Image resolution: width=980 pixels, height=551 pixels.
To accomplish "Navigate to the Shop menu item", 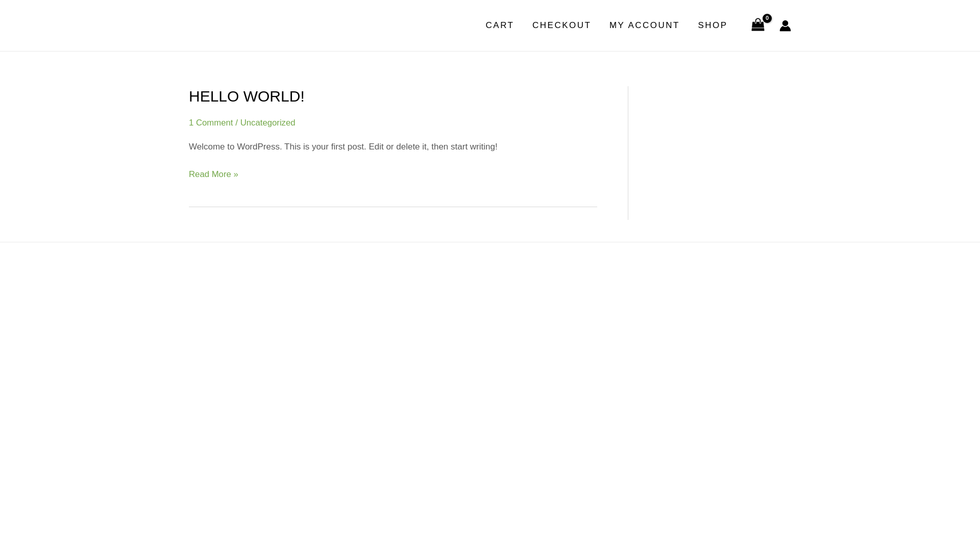I will tap(713, 26).
